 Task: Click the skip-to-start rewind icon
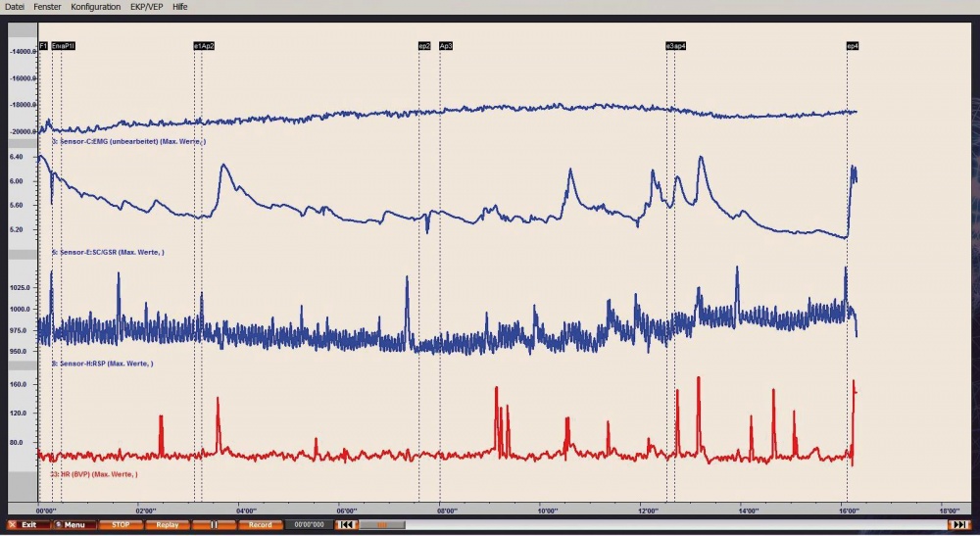click(345, 525)
